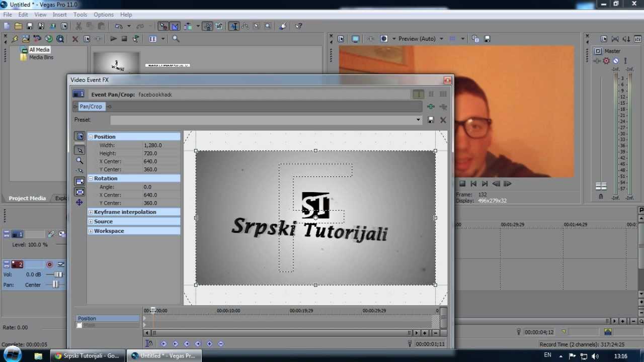Screen dimensions: 644x362
Task: Enable the Mask checkbox in keyframe timeline
Action: [x=79, y=325]
